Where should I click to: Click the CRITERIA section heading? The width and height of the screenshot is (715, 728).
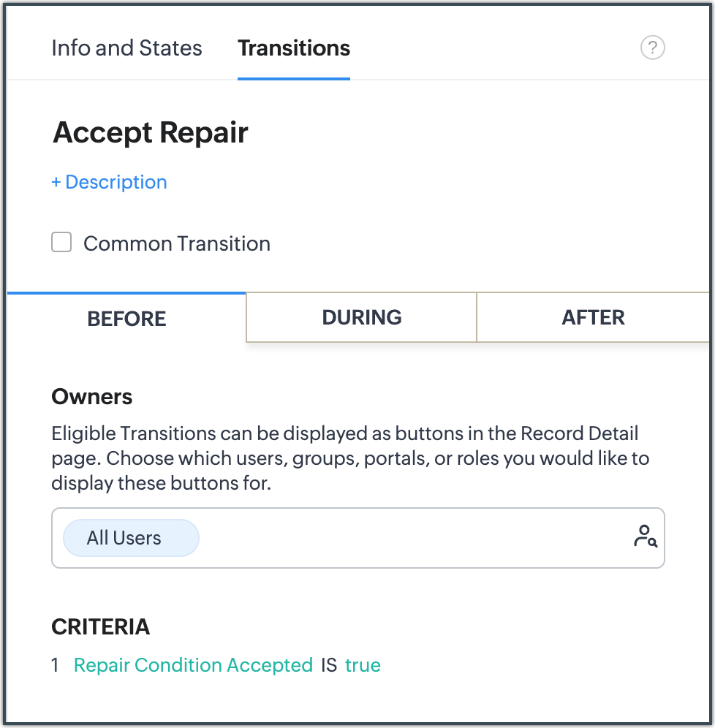(100, 626)
